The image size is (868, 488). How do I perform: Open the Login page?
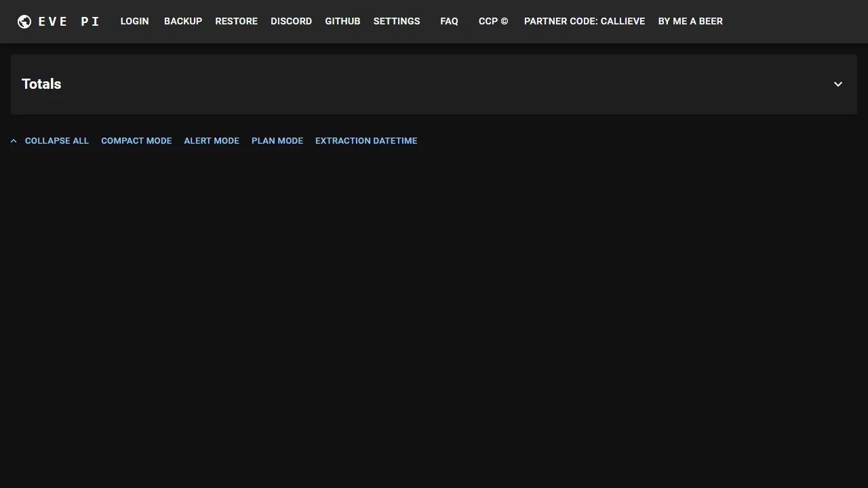point(134,21)
